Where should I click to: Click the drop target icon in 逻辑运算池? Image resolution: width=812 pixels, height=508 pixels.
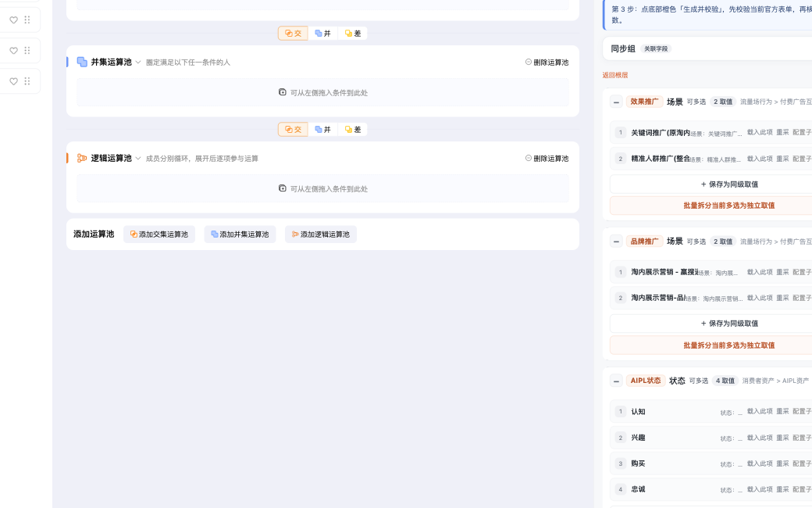[282, 188]
